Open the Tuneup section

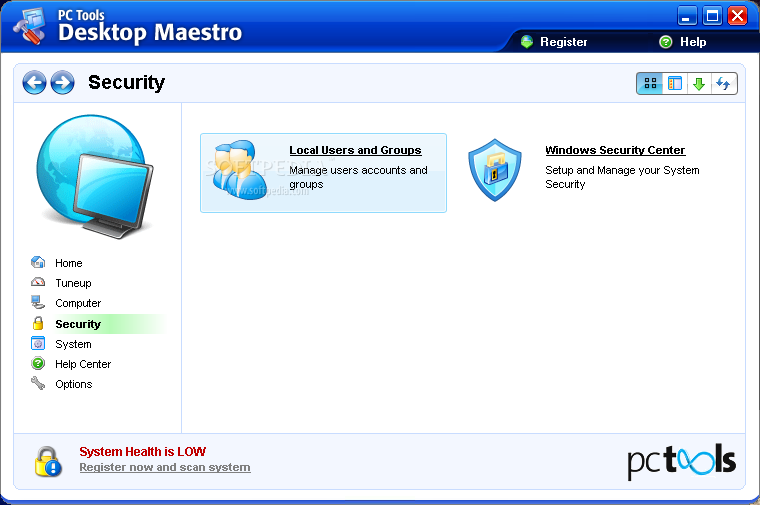point(73,283)
